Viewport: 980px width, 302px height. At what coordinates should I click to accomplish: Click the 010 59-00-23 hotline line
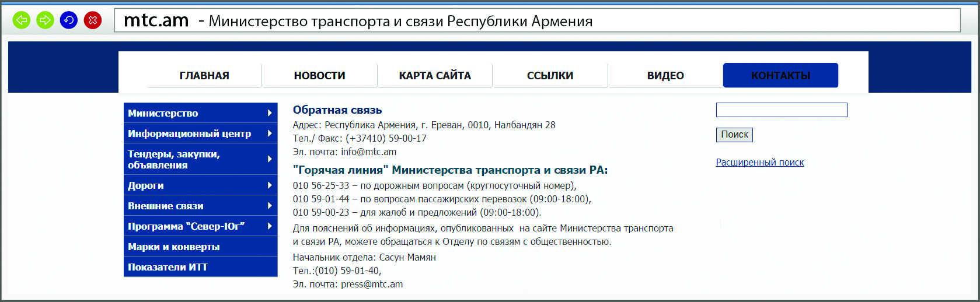417,212
